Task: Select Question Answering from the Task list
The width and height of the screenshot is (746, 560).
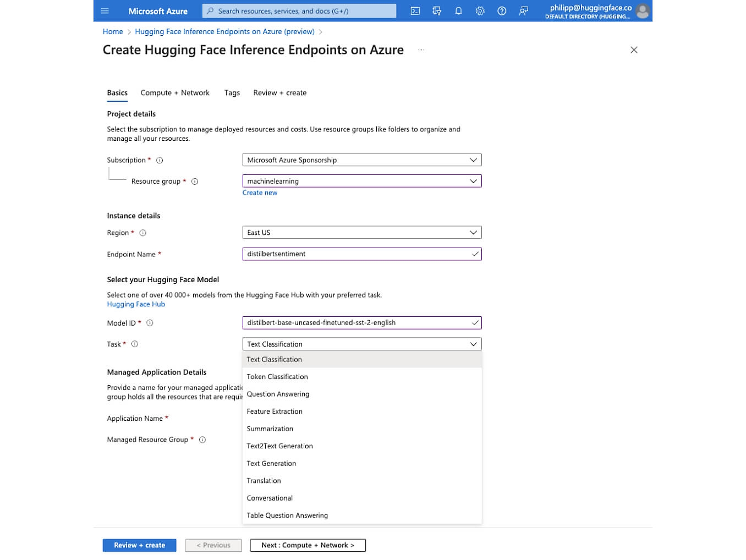Action: pyautogui.click(x=278, y=394)
